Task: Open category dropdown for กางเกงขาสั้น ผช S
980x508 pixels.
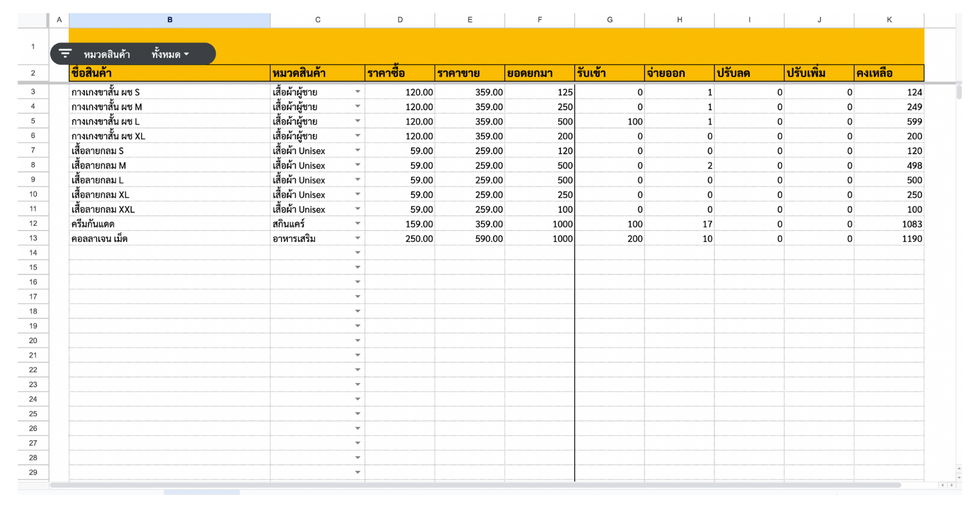Action: 358,91
